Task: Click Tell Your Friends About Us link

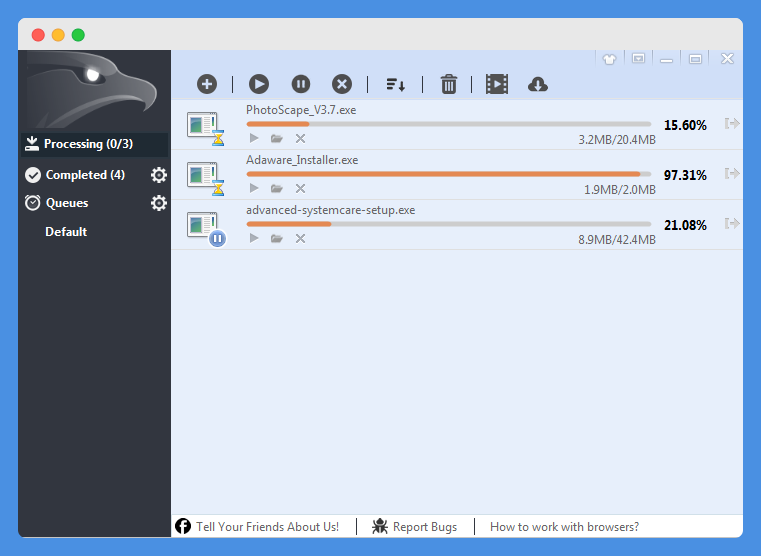Action: pyautogui.click(x=257, y=526)
